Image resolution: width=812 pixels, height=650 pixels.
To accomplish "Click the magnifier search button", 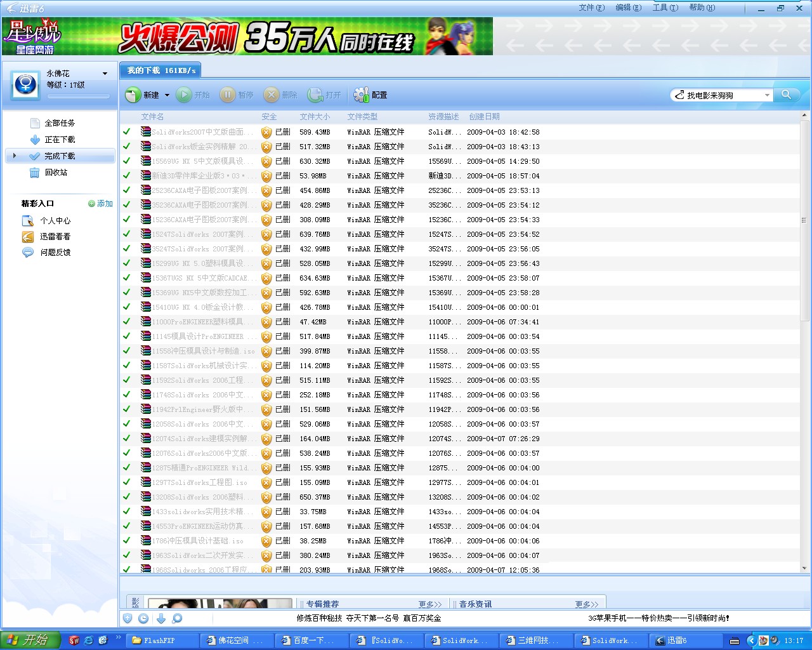I will (x=786, y=95).
